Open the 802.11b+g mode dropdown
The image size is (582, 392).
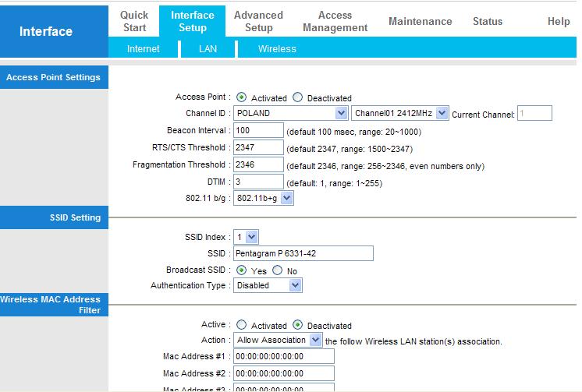pyautogui.click(x=263, y=198)
